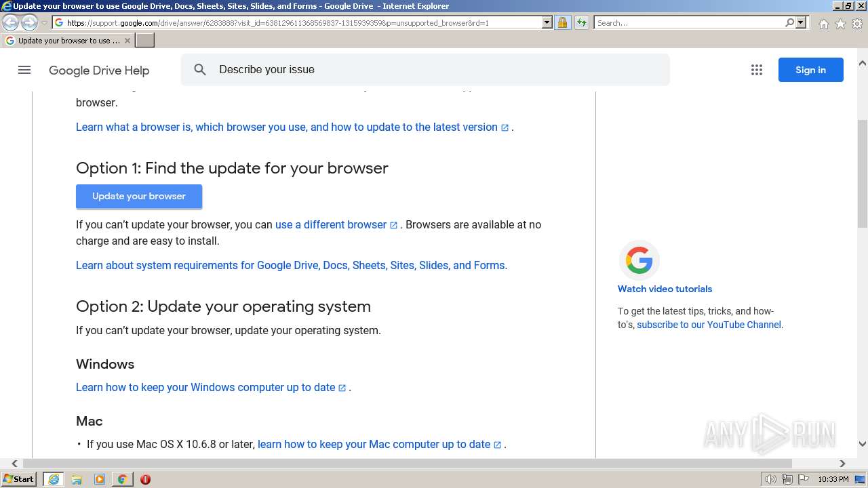Viewport: 868px width, 488px height.
Task: Open 'subscribe to our YouTube Channel' link
Action: click(x=709, y=325)
